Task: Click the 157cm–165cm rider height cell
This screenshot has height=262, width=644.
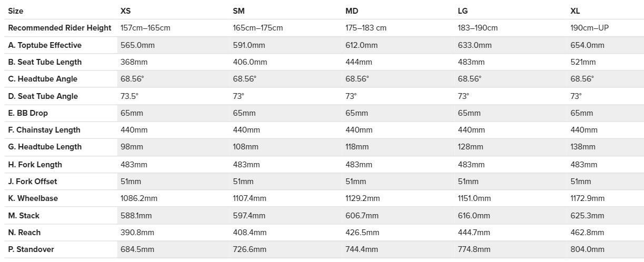Action: pos(145,28)
